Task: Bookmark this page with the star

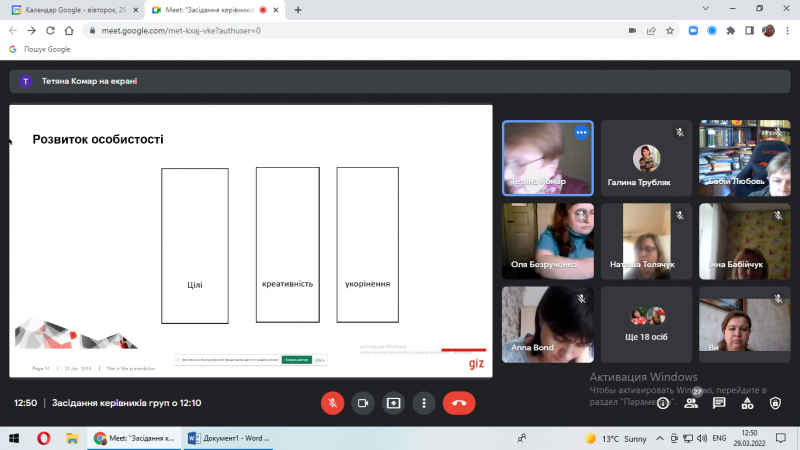Action: 670,31
